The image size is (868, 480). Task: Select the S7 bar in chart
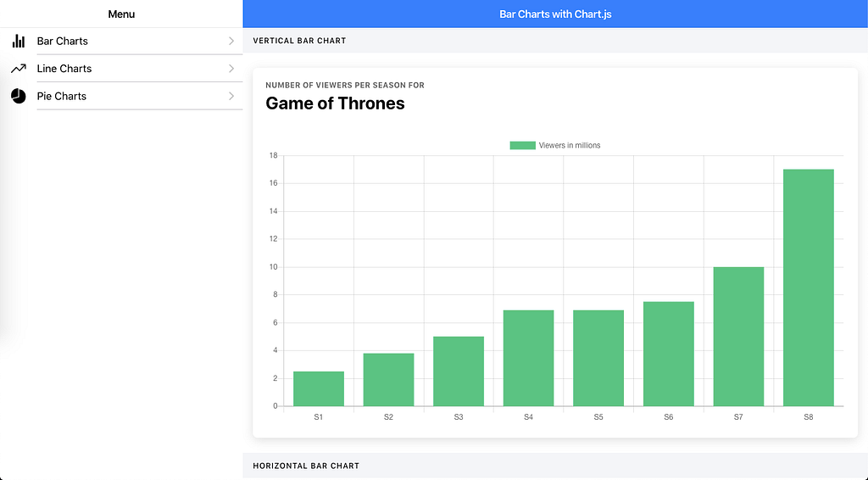tap(738, 337)
